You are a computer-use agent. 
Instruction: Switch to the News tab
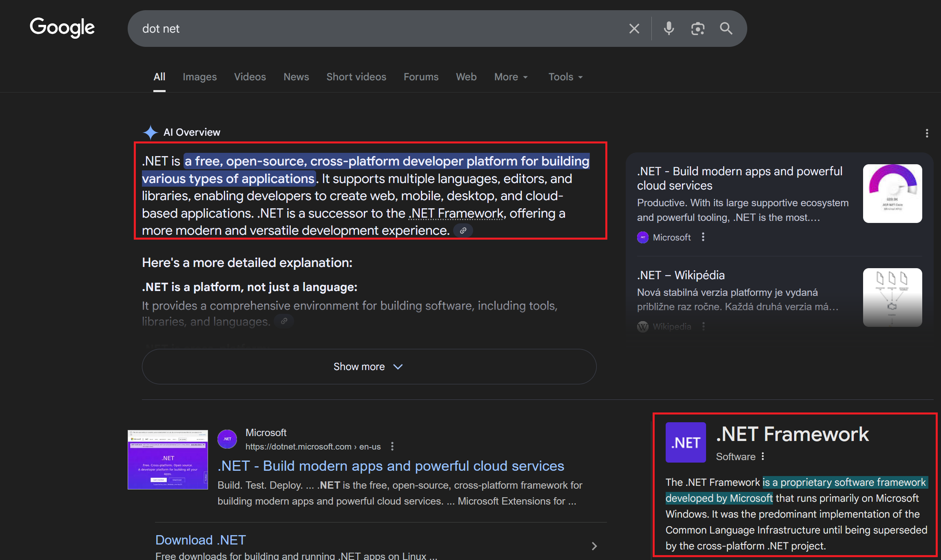point(296,77)
